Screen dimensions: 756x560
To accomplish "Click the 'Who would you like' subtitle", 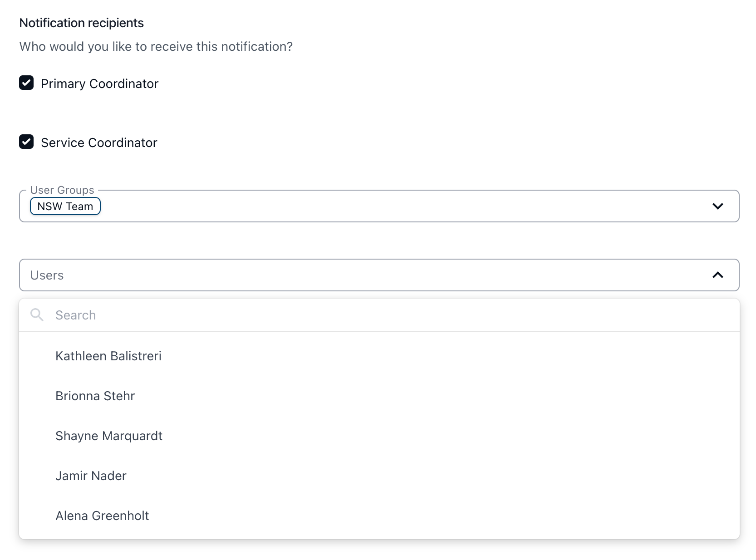I will click(x=156, y=47).
